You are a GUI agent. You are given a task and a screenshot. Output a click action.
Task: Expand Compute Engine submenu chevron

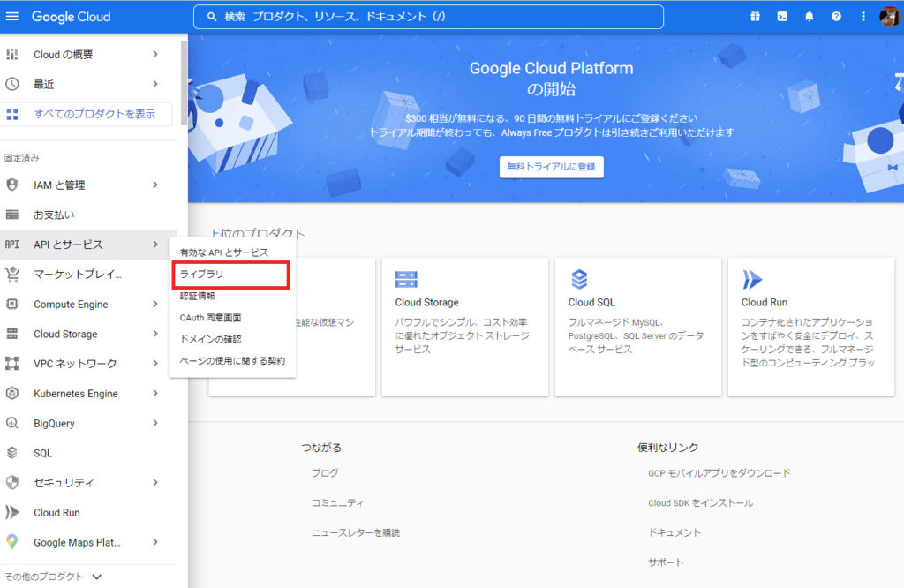pos(155,304)
